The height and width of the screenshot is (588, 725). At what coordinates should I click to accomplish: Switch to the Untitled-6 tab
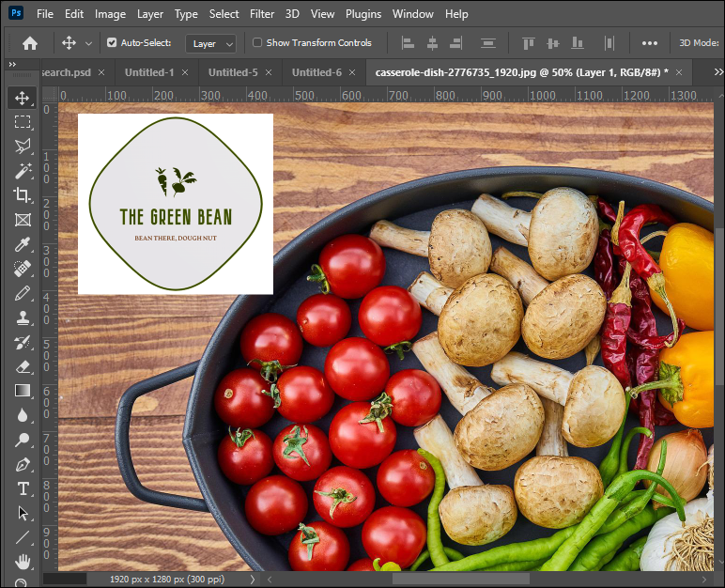coord(316,72)
